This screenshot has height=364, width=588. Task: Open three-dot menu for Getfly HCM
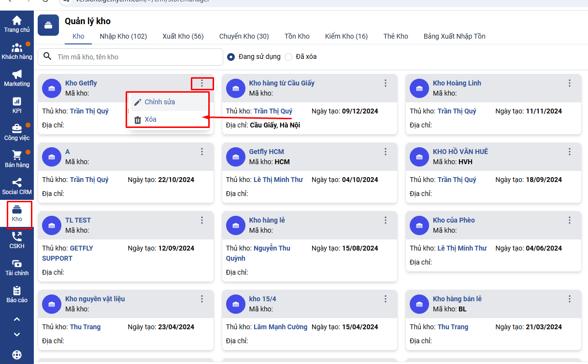(x=386, y=152)
